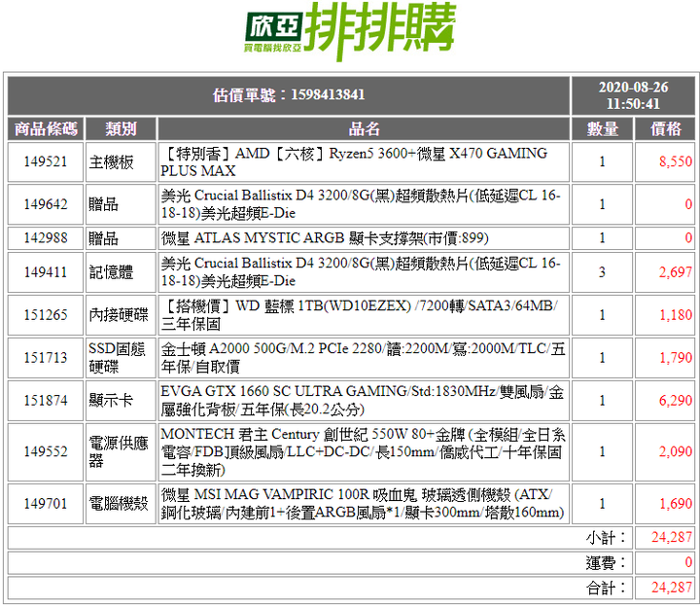
Task: Select barcode 142988
Action: tap(46, 238)
